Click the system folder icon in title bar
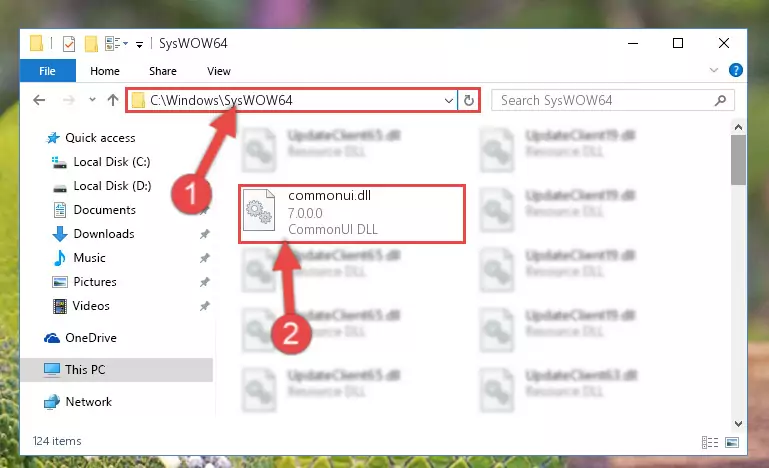 [x=36, y=43]
